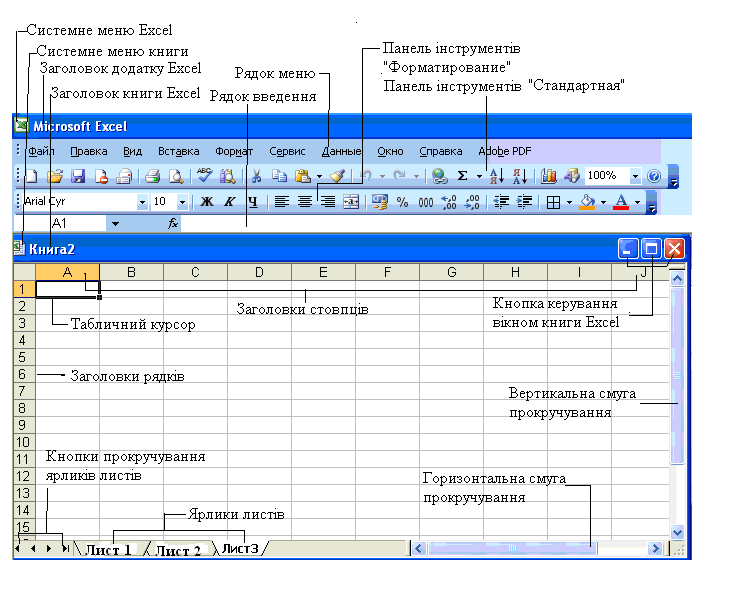The height and width of the screenshot is (600, 732).
Task: Switch to sheet tab Лист 2
Action: click(177, 550)
